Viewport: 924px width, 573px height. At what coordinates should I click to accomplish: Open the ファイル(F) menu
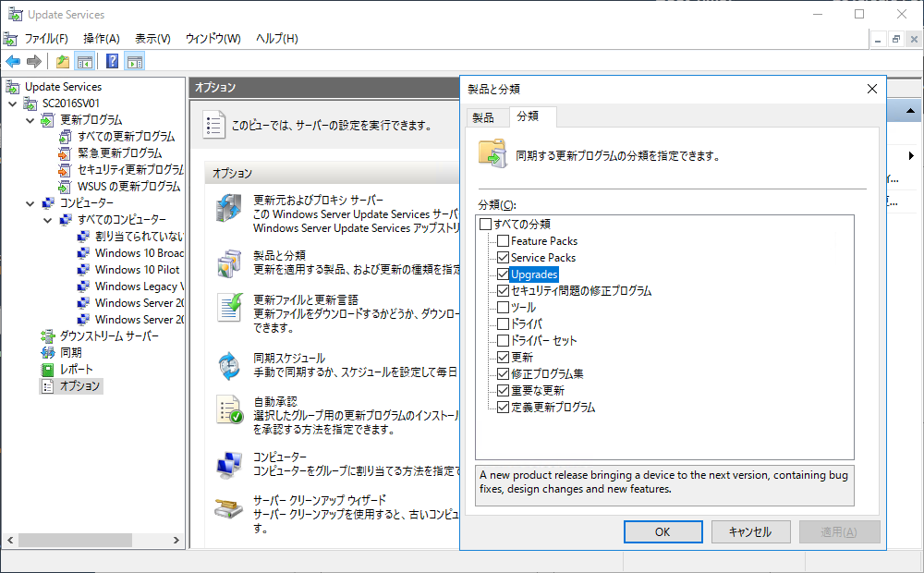tap(46, 38)
